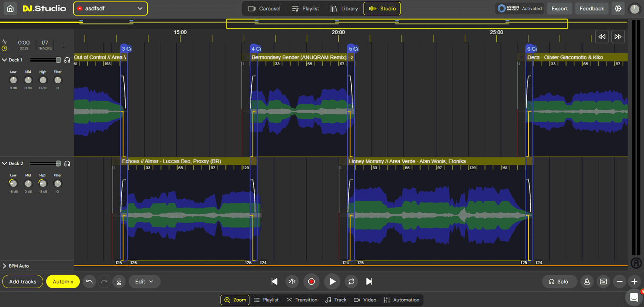Image resolution: width=644 pixels, height=307 pixels.
Task: Open the Automation panel
Action: point(401,300)
